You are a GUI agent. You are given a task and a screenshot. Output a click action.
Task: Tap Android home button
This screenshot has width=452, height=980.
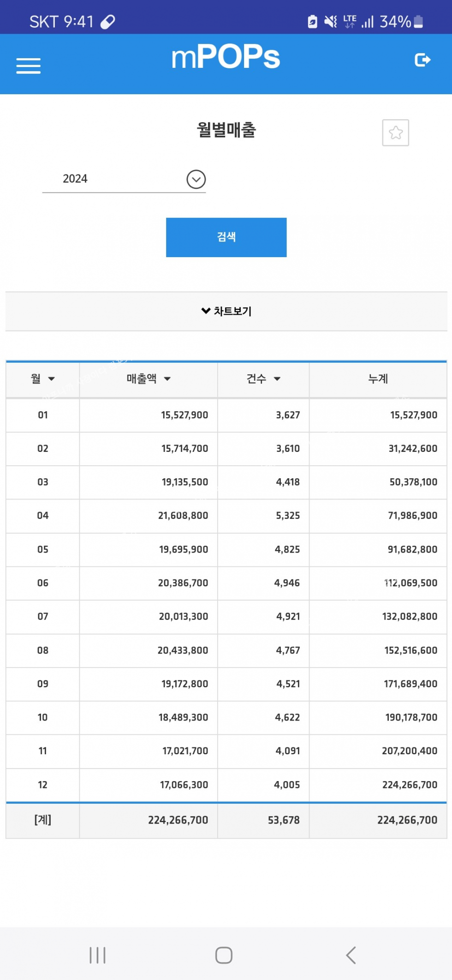point(224,955)
